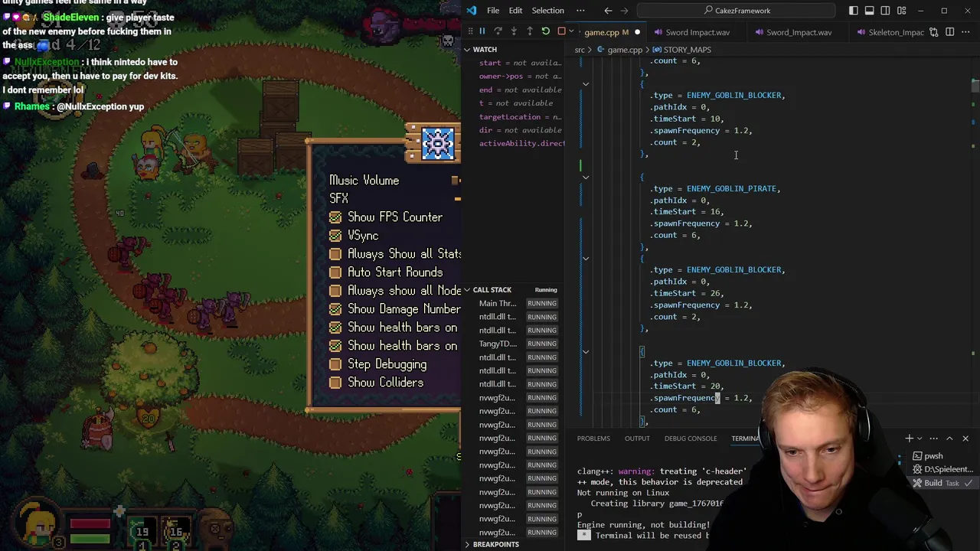Adjust the Music Volume slider handle
The width and height of the screenshot is (980, 551).
click(456, 181)
